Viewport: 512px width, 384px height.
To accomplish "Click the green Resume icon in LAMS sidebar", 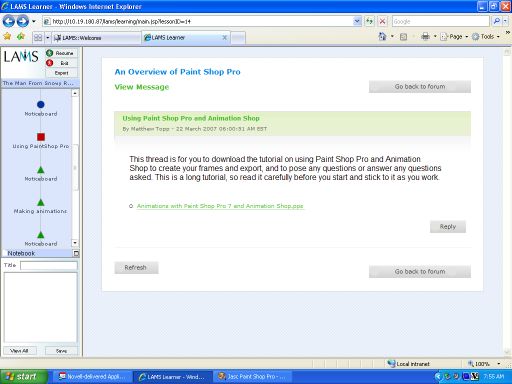I will [x=50, y=53].
